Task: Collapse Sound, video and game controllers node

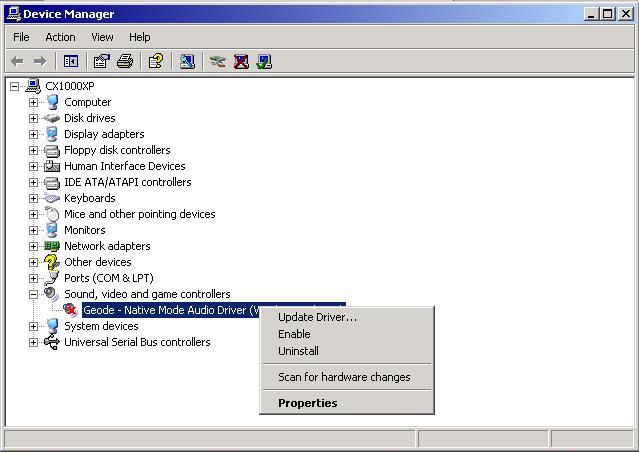Action: click(33, 294)
